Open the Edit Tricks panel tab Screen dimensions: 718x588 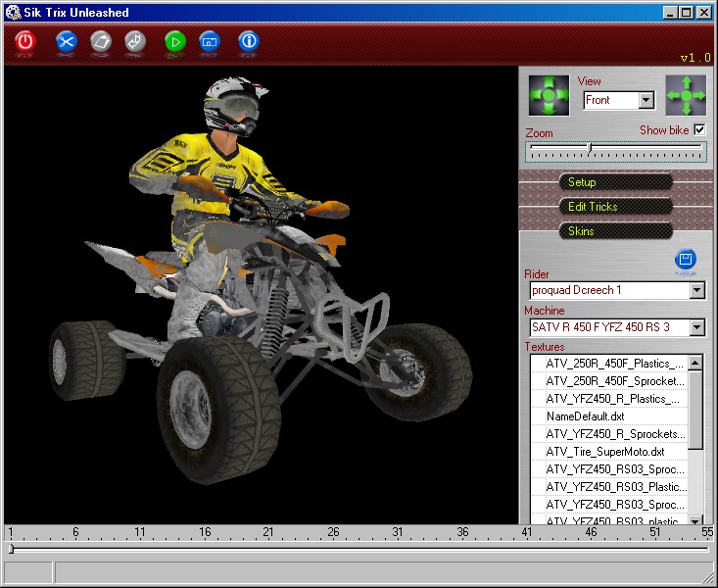(x=616, y=206)
